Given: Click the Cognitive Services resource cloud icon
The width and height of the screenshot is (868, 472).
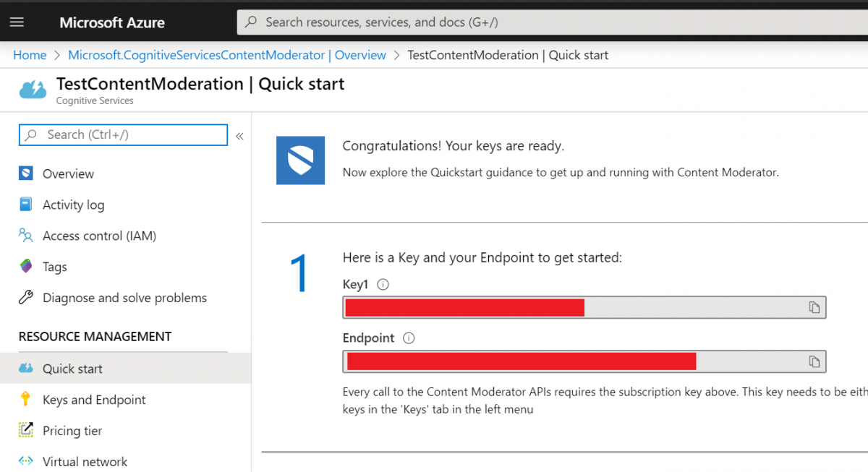Looking at the screenshot, I should 33,90.
